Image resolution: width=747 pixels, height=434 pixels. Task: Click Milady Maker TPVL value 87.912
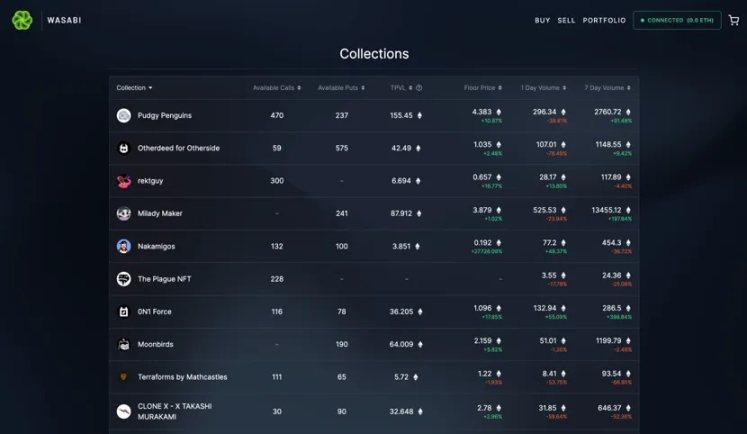point(401,213)
